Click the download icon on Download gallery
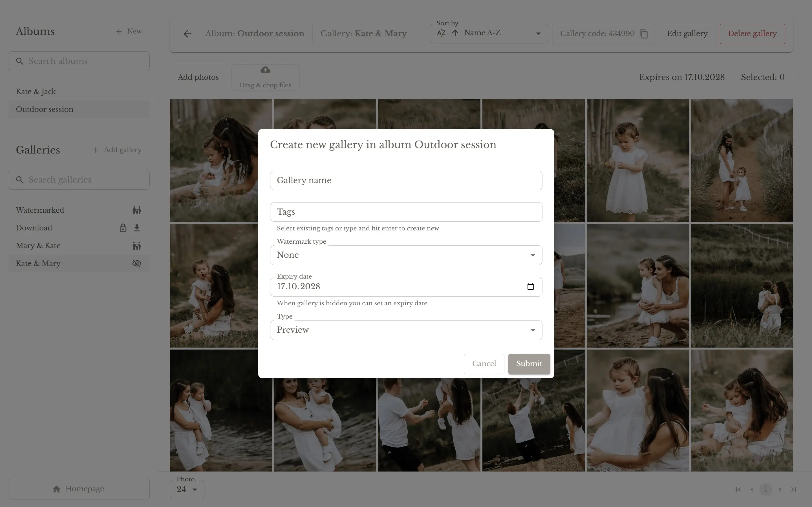 pyautogui.click(x=136, y=228)
